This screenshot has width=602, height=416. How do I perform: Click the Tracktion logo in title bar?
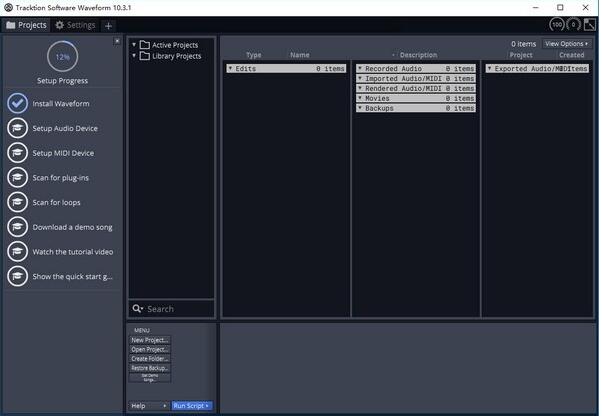pyautogui.click(x=8, y=7)
